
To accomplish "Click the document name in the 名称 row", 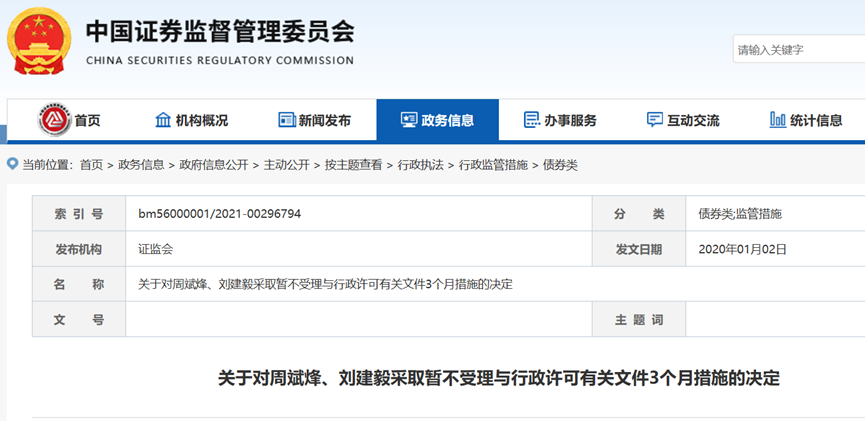I will 325,285.
